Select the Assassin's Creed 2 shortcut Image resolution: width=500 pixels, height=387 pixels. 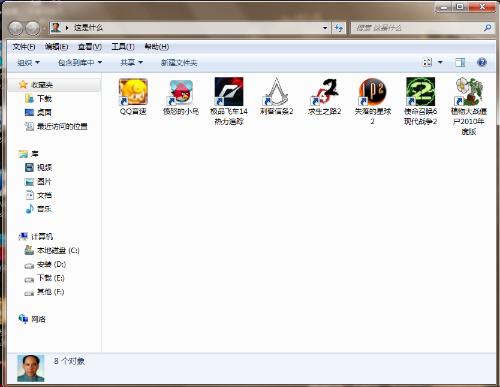tap(276, 97)
